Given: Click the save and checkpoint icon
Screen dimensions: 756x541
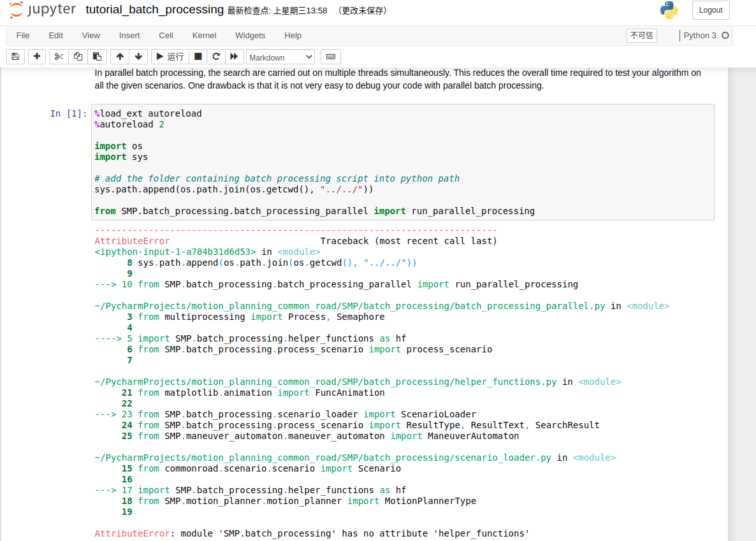Looking at the screenshot, I should coord(15,57).
